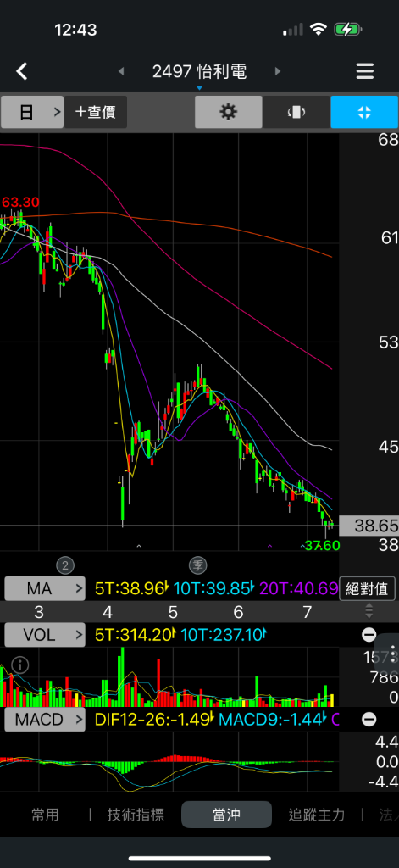399x868 pixels.
Task: Select the 技術指標 tab
Action: tap(136, 815)
